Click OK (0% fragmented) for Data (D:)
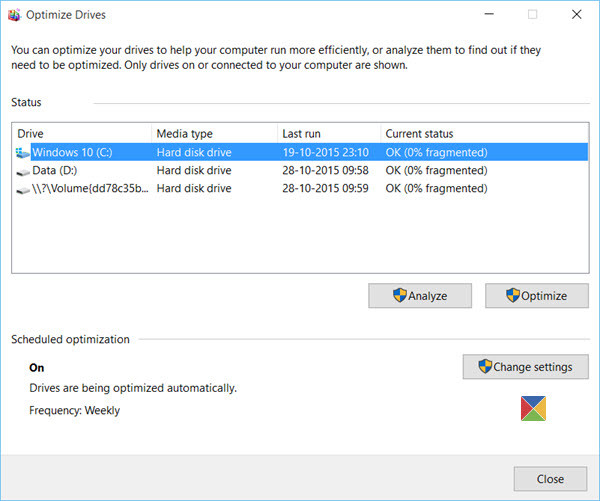The height and width of the screenshot is (501, 600). point(436,170)
